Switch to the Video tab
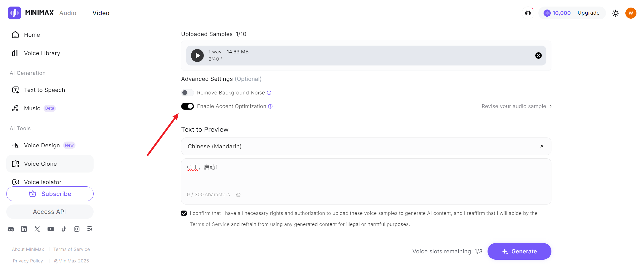 [101, 13]
